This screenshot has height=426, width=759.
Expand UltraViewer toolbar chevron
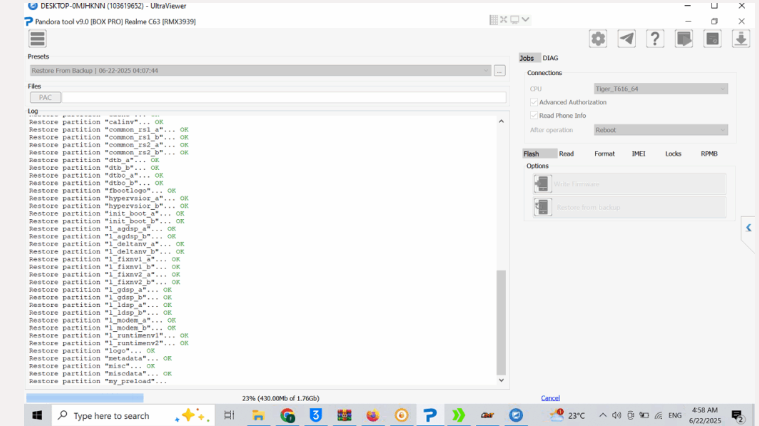(x=526, y=20)
